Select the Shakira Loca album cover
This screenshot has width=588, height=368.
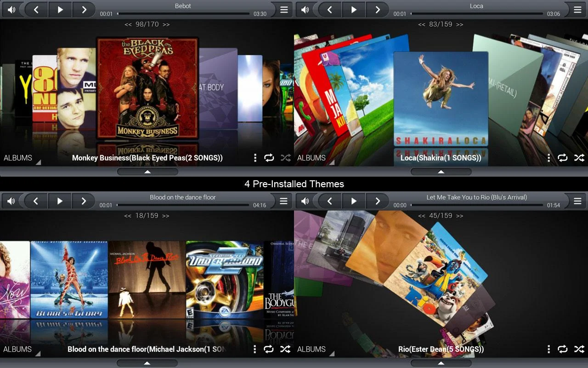(441, 99)
